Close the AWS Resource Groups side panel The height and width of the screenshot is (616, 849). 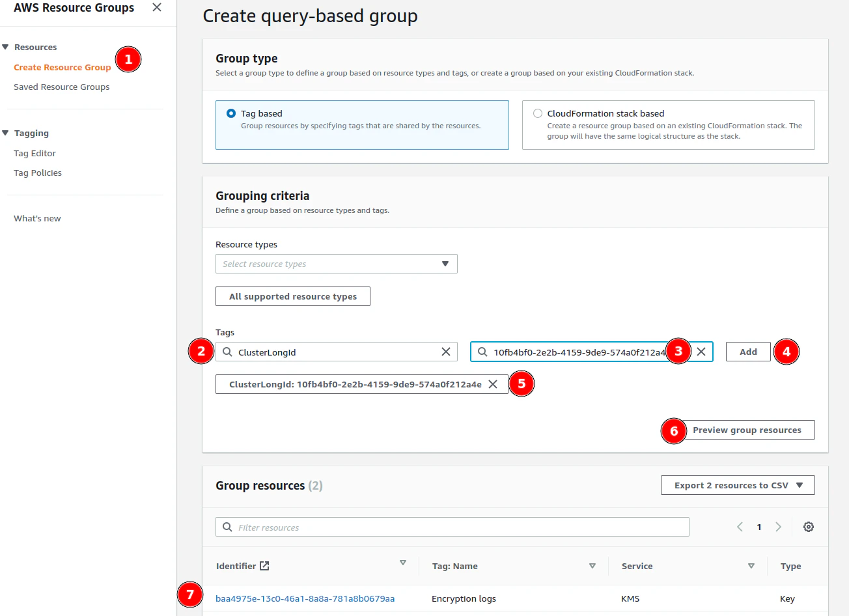click(x=156, y=7)
